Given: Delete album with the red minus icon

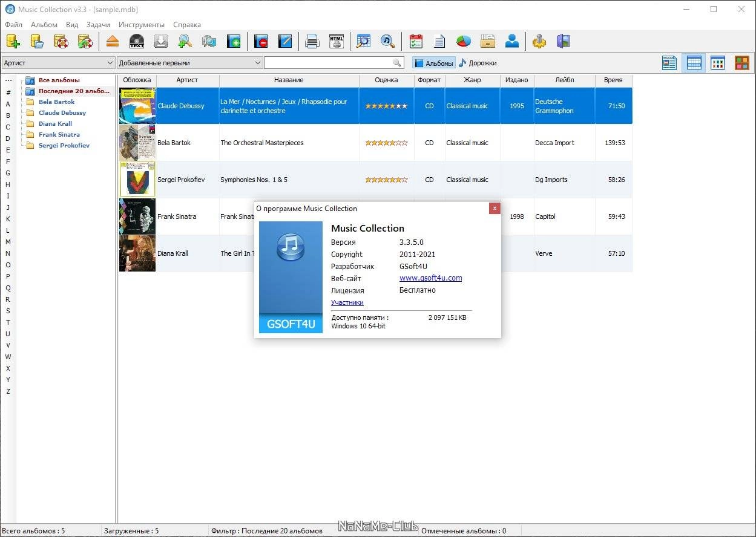Looking at the screenshot, I should tap(261, 41).
